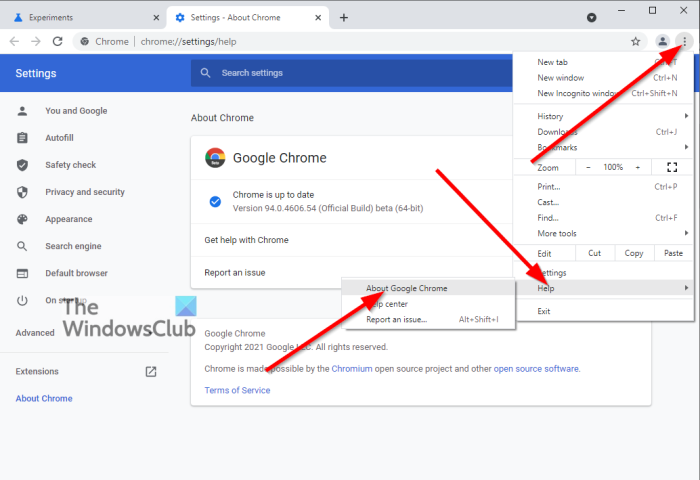Image resolution: width=700 pixels, height=480 pixels.
Task: Click the three-dot Chrome menu icon
Action: click(x=684, y=41)
